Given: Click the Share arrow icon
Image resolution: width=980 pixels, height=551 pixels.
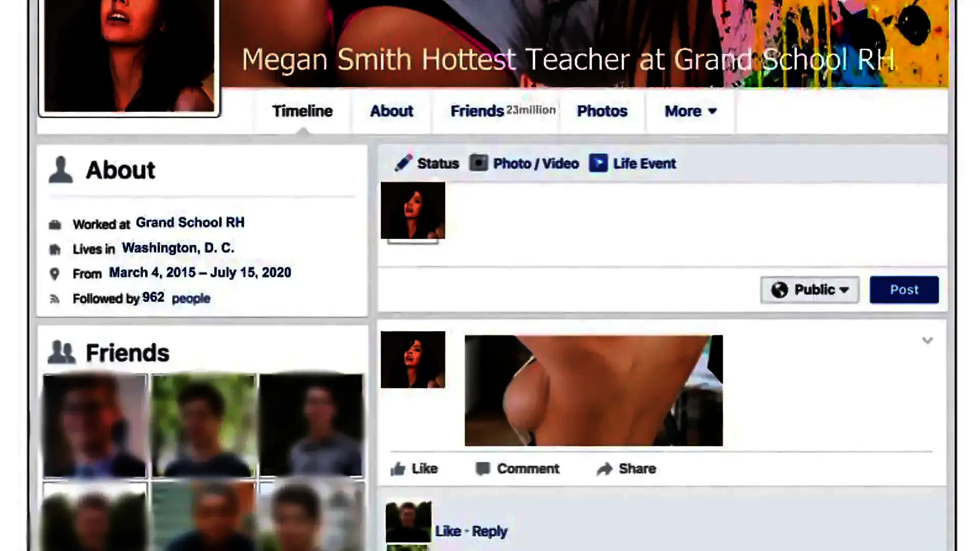Looking at the screenshot, I should (x=605, y=468).
